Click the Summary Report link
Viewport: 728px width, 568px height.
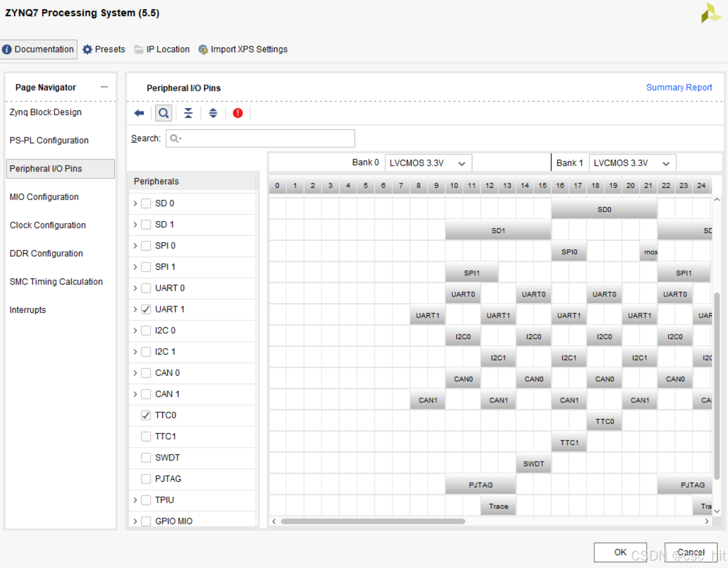679,88
